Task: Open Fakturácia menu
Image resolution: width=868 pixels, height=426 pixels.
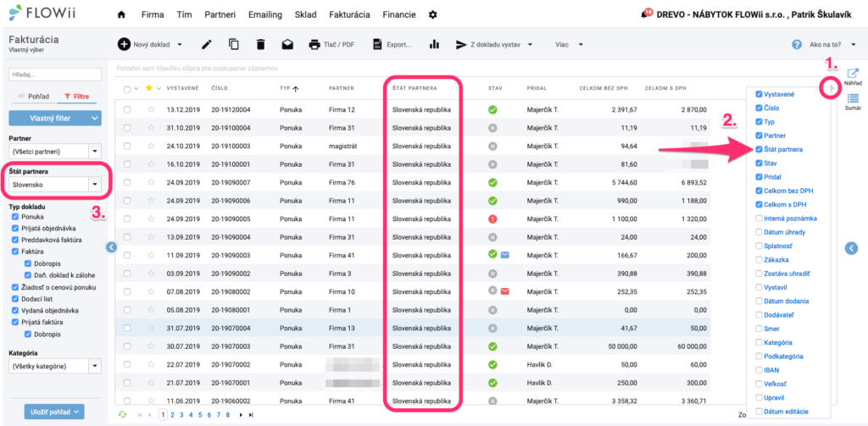Action: pos(349,15)
